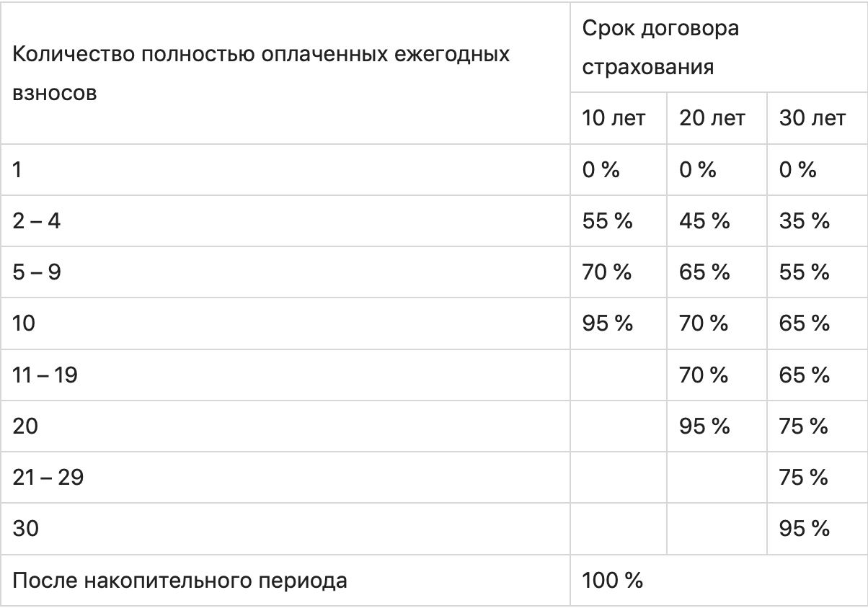Click the "Срок договора страхования" header cell

(661, 48)
